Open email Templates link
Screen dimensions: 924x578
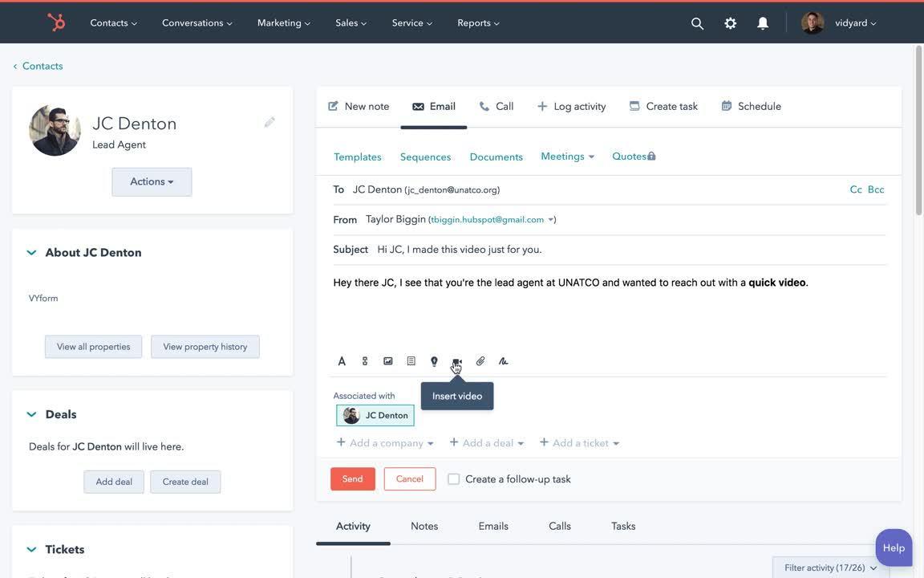coord(357,157)
